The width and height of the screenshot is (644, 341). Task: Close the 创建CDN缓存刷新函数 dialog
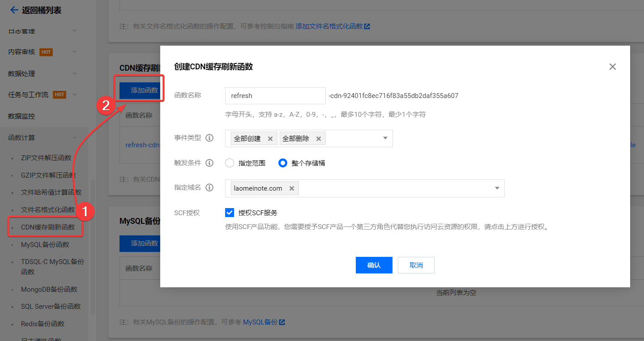pyautogui.click(x=612, y=66)
